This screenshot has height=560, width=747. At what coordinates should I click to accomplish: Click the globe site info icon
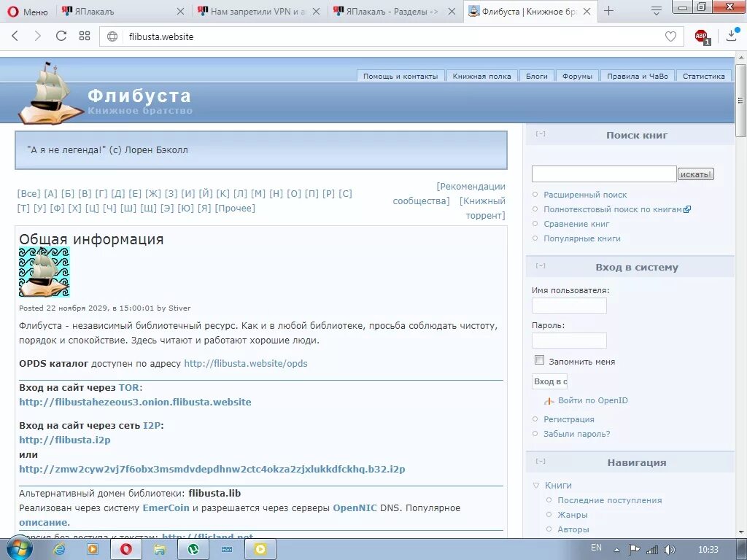coord(112,36)
